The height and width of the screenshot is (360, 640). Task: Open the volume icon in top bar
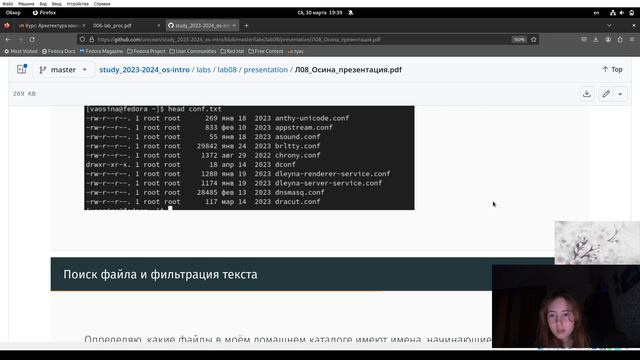pyautogui.click(x=622, y=13)
